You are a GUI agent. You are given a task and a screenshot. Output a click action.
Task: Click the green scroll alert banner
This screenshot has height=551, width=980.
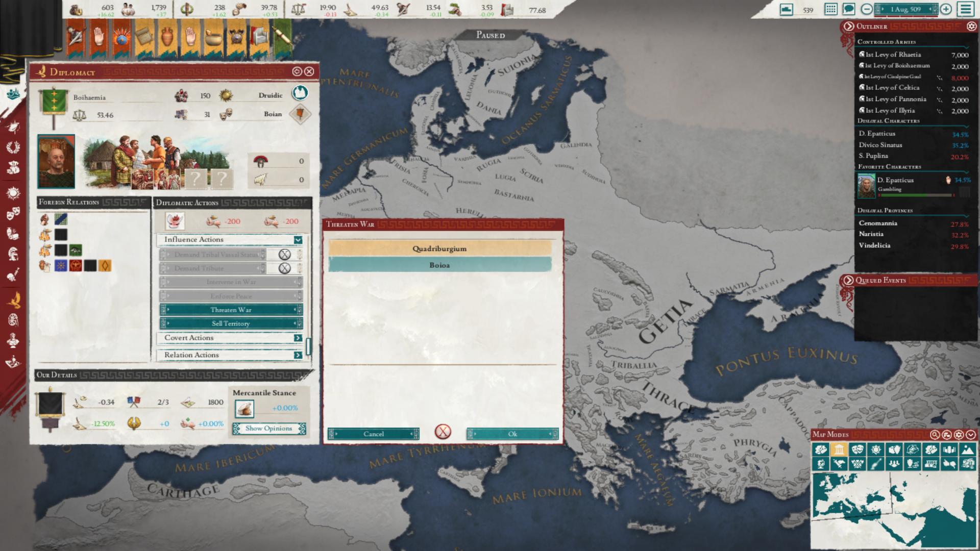pos(282,37)
